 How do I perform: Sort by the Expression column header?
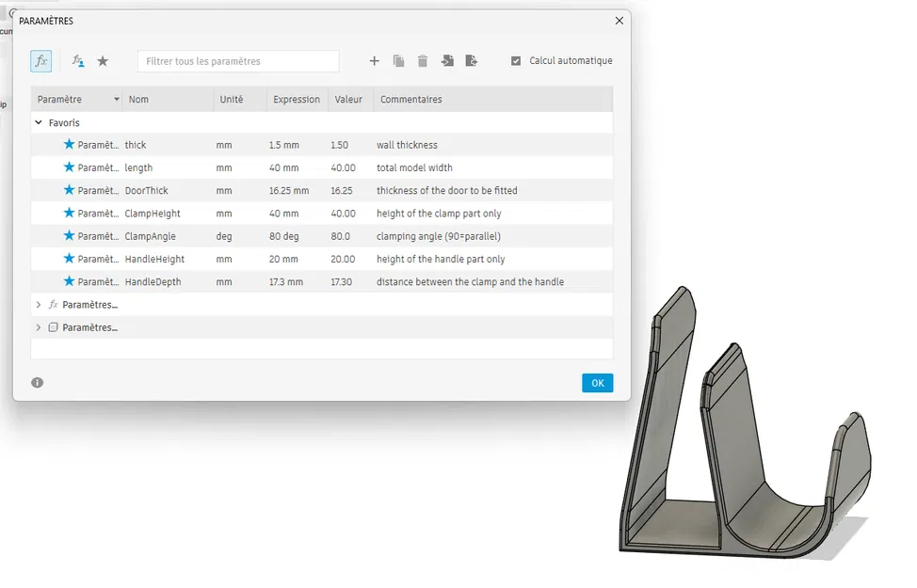298,100
